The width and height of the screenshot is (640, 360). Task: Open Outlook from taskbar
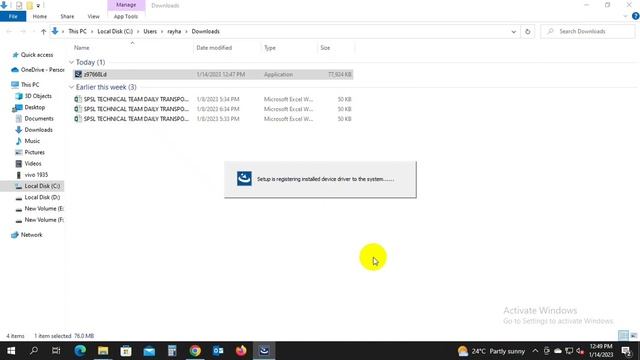click(218, 351)
